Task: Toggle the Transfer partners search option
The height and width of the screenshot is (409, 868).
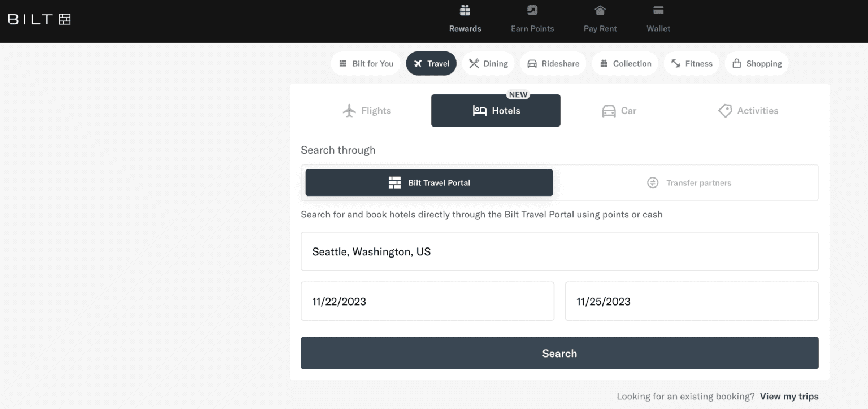Action: click(689, 182)
